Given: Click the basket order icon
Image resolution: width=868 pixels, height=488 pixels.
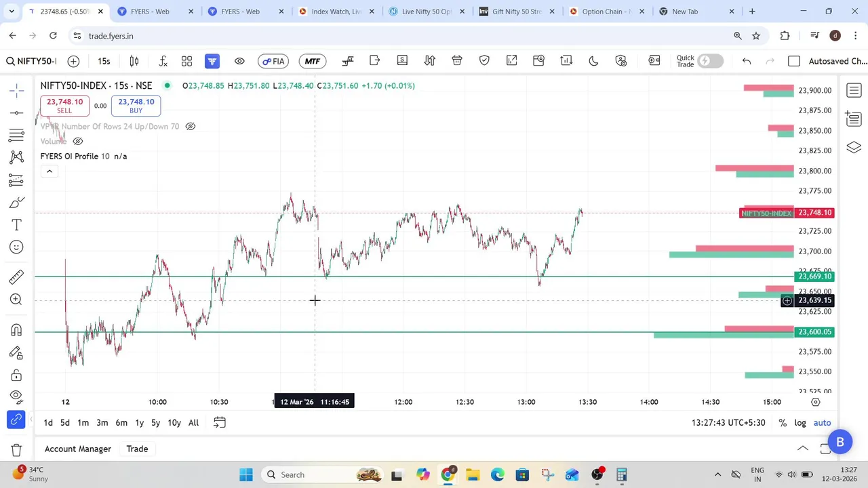Looking at the screenshot, I should (x=457, y=61).
